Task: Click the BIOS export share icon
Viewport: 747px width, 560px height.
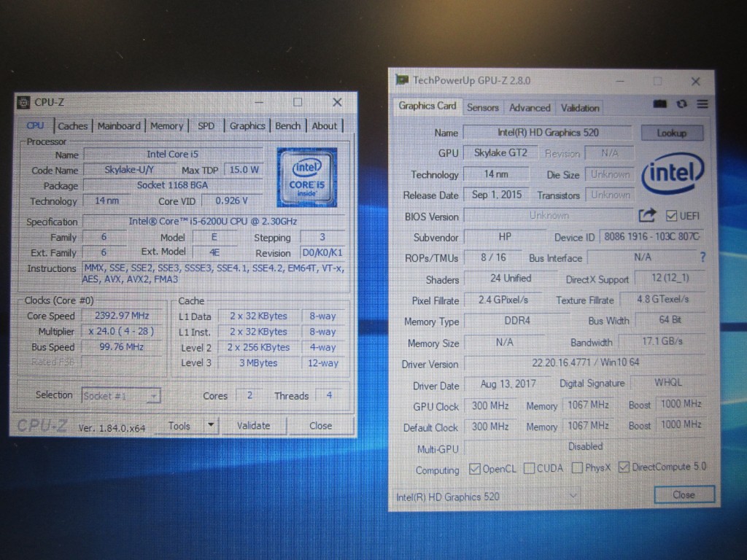Action: [x=647, y=216]
